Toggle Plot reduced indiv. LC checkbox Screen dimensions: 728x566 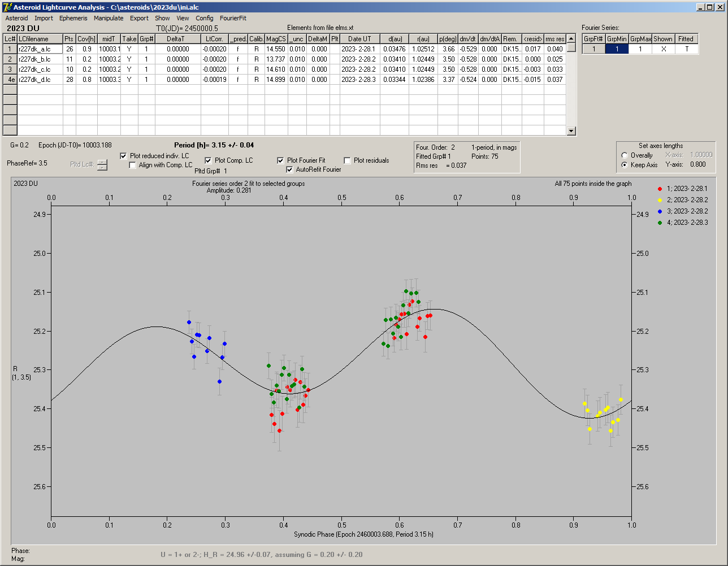(x=124, y=155)
